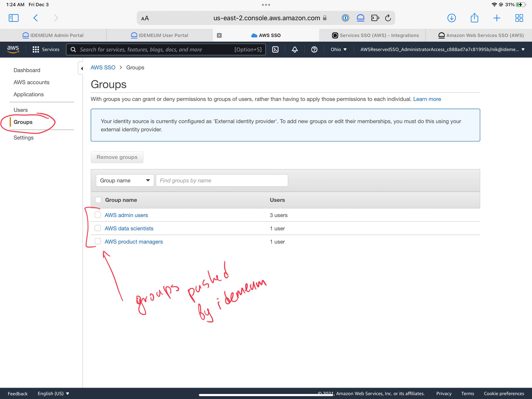Select the AWS SSO browser tab
Screen dimensions: 532x399
pos(266,35)
